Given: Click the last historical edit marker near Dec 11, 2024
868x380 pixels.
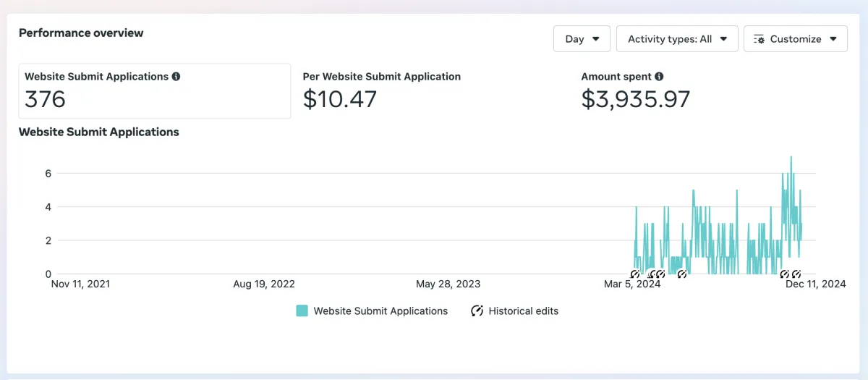Looking at the screenshot, I should (x=796, y=274).
